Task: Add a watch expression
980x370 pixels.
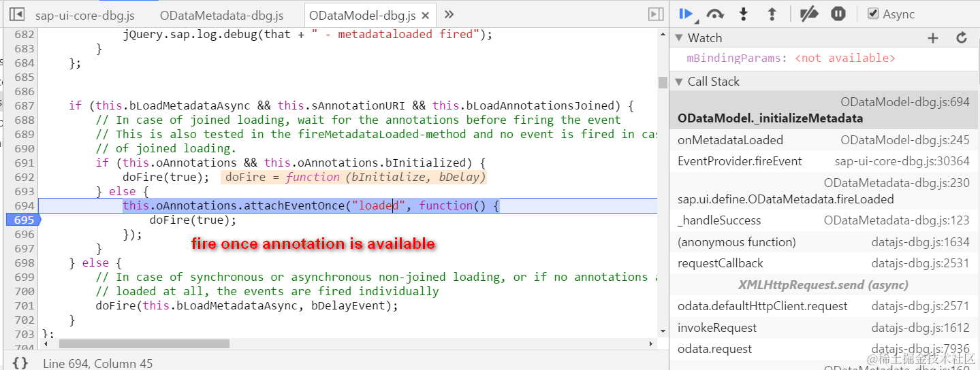Action: pos(933,38)
